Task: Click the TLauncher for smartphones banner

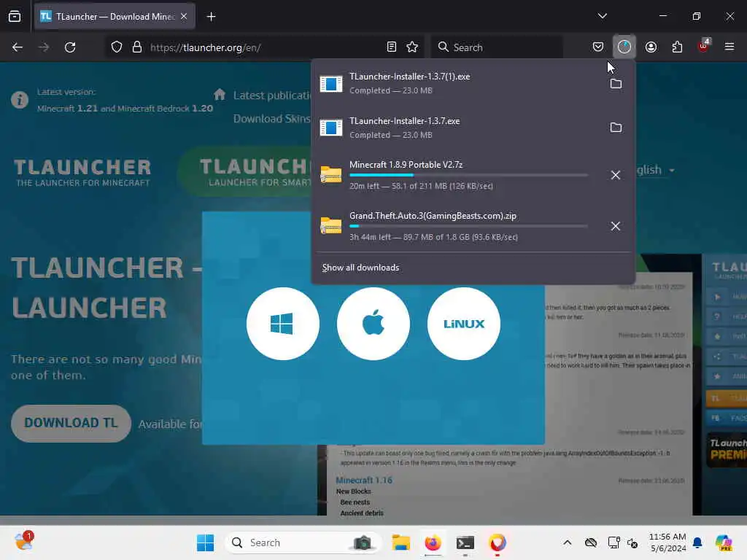Action: (x=244, y=172)
